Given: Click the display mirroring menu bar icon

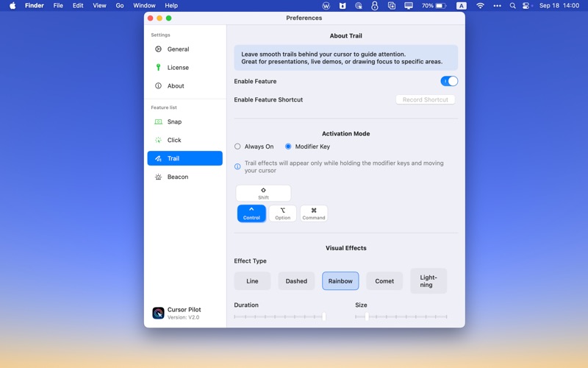Looking at the screenshot, I should click(409, 6).
